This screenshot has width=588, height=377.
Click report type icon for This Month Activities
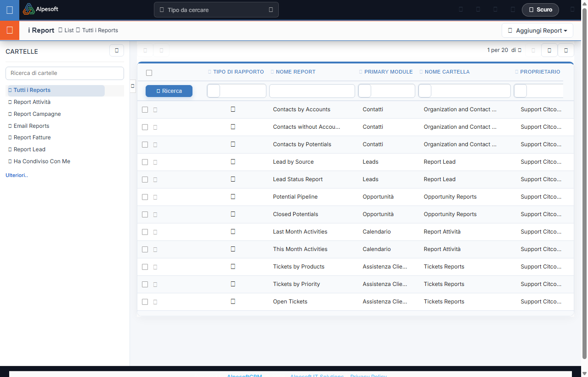tap(233, 249)
